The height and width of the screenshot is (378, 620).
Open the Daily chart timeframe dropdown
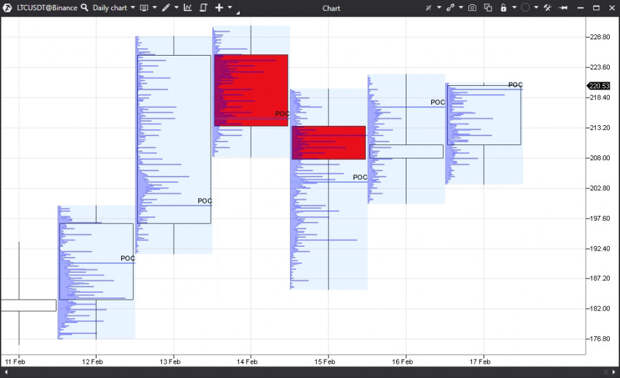click(114, 8)
